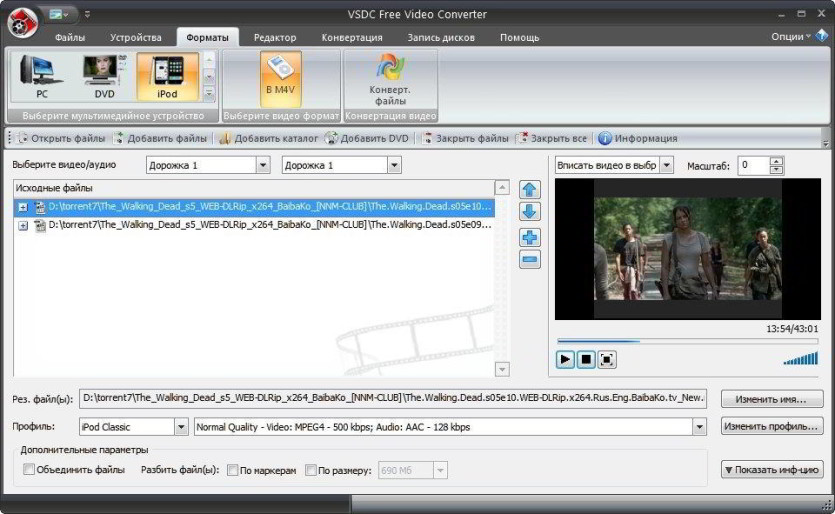Play the video preview
This screenshot has height=514, width=835.
[x=565, y=360]
